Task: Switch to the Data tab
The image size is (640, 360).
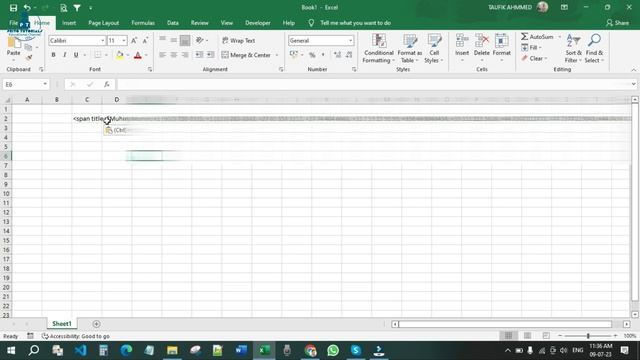Action: [x=173, y=23]
